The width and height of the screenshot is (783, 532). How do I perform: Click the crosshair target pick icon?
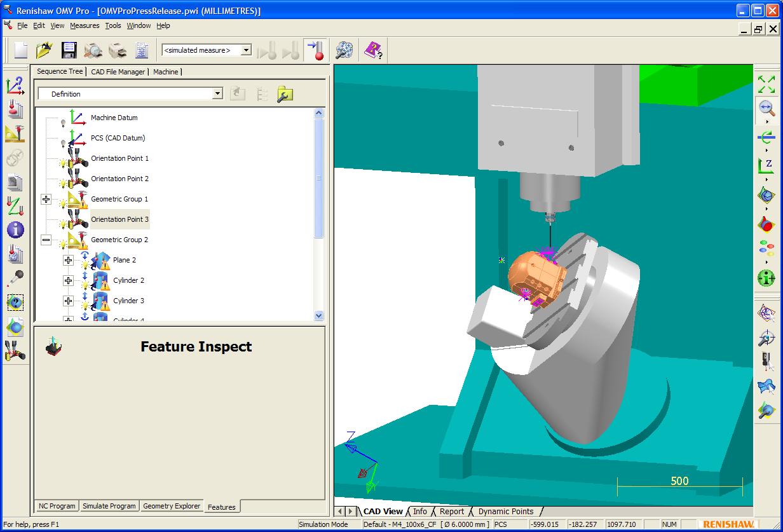[766, 337]
